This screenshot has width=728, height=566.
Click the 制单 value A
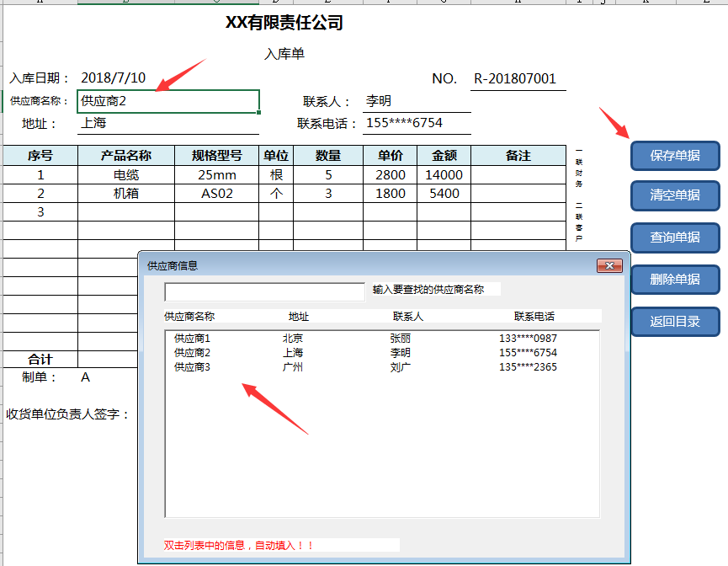[x=86, y=376]
